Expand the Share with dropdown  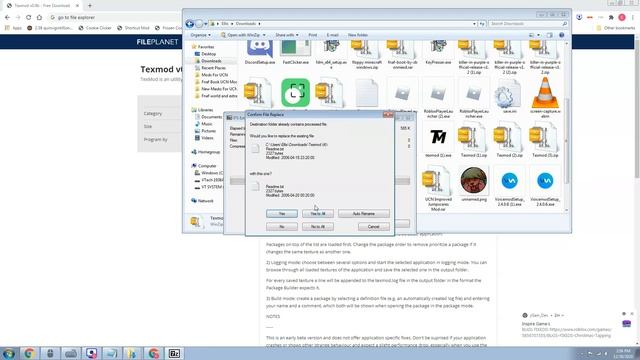(x=287, y=35)
